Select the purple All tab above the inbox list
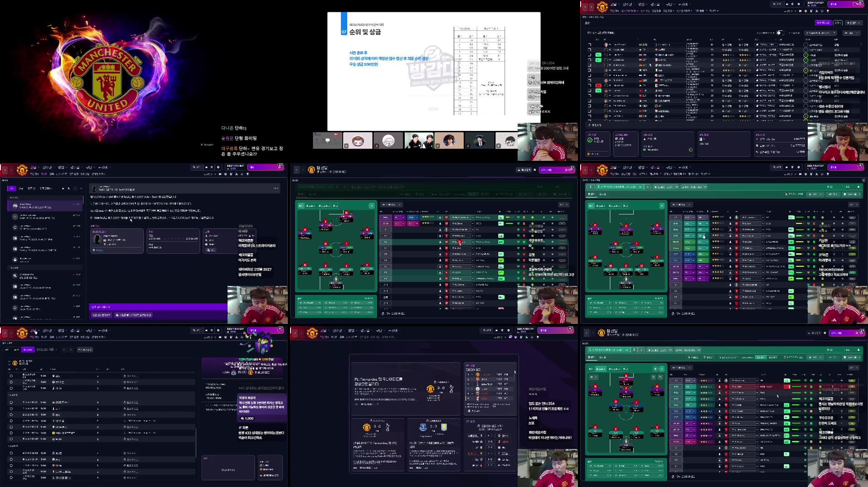The image size is (868, 487). [x=11, y=188]
